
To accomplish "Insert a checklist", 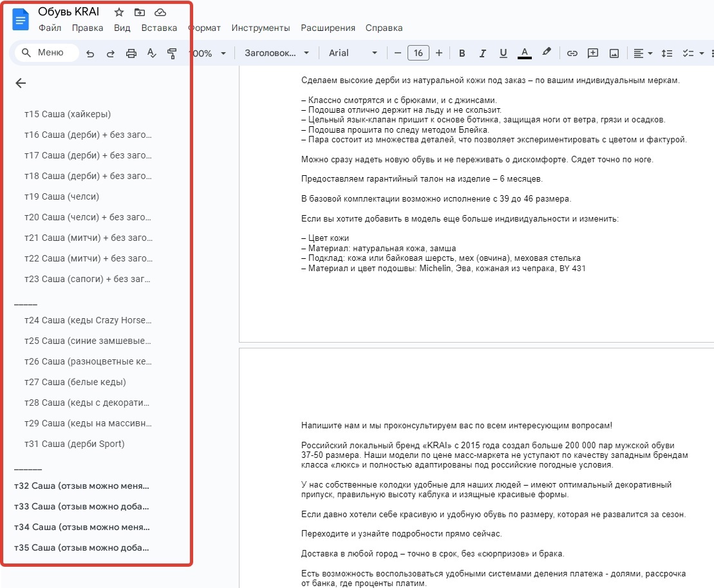I will (688, 53).
